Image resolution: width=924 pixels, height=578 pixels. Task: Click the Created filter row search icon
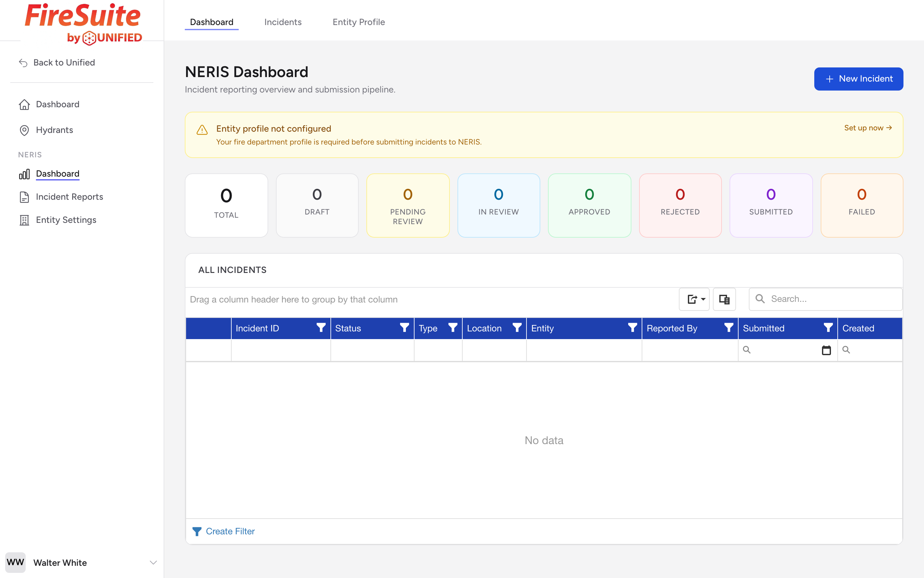(x=846, y=350)
